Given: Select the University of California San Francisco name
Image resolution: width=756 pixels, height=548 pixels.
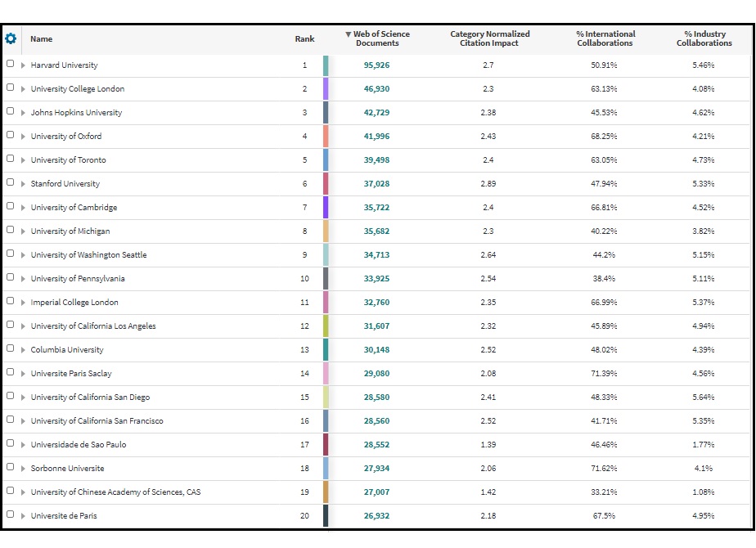Looking at the screenshot, I should click(97, 420).
